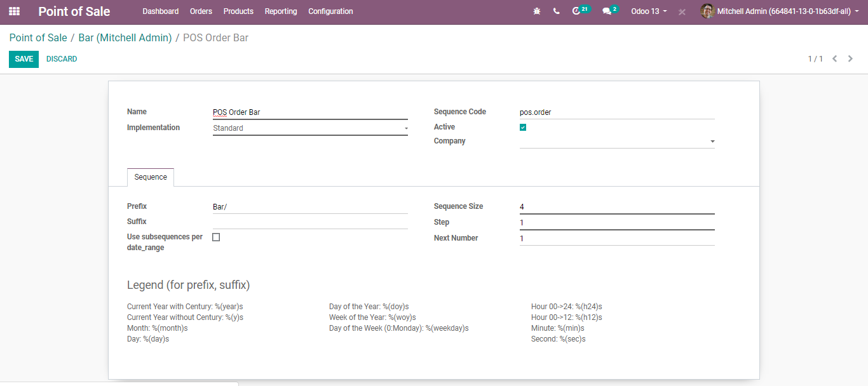Click the Save button
This screenshot has height=386, width=868.
point(24,59)
